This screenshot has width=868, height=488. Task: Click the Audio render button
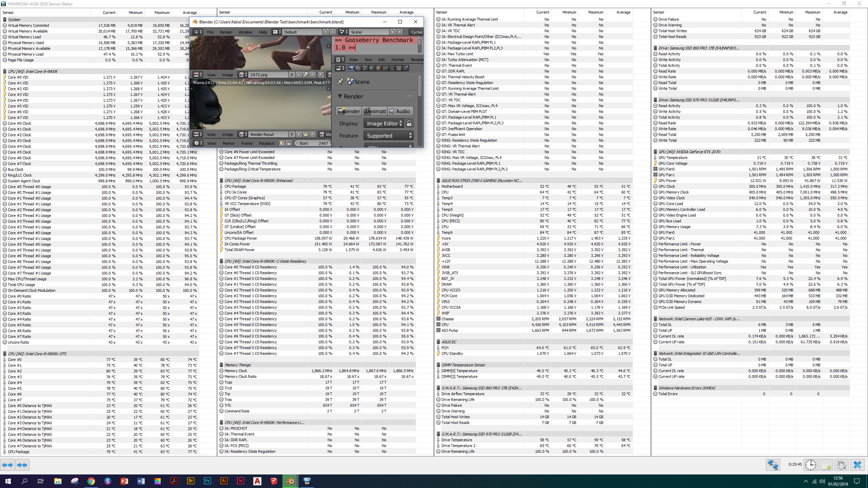pos(400,111)
